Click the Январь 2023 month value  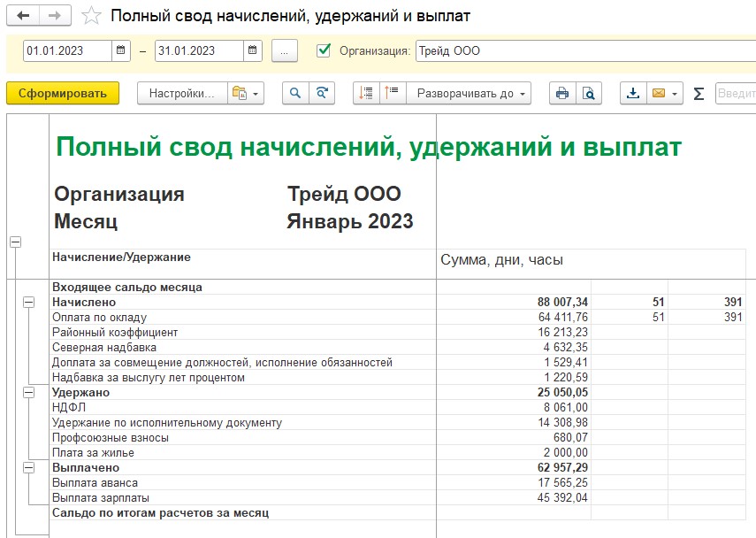tap(350, 221)
